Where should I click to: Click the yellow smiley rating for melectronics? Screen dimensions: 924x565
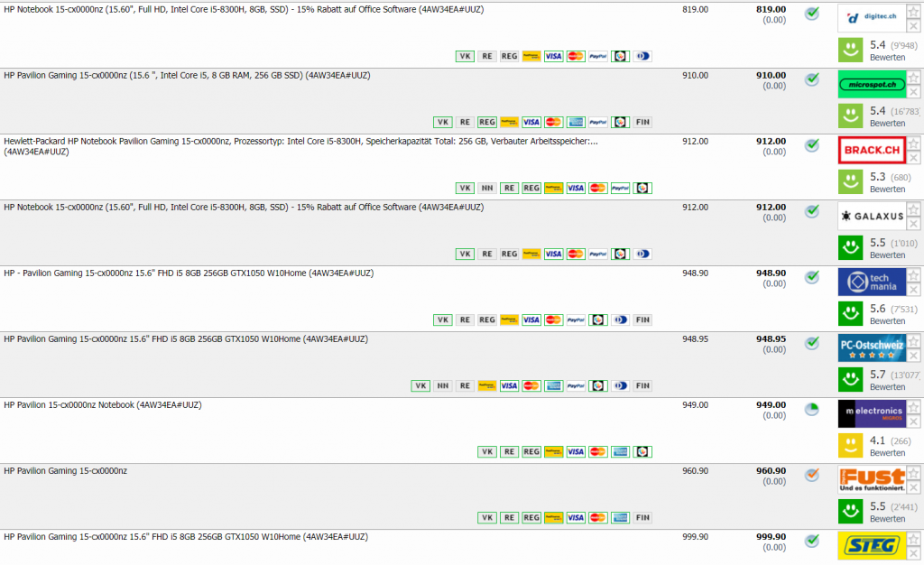click(x=850, y=446)
